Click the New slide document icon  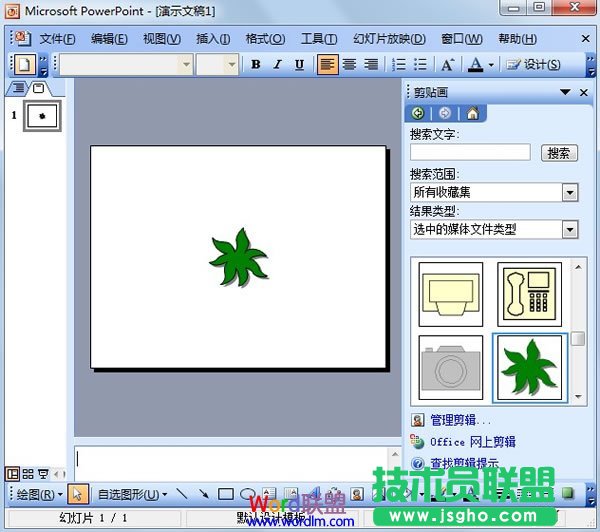[24, 65]
